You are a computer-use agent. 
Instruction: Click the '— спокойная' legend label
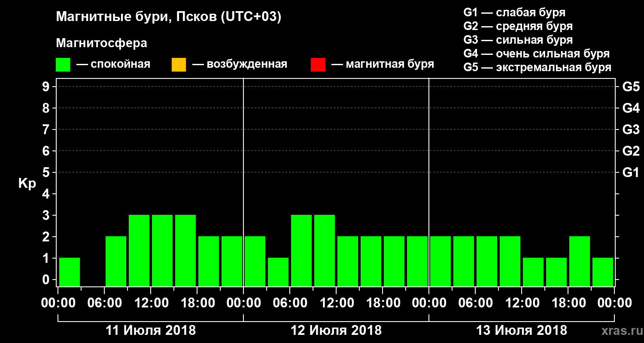[x=113, y=64]
